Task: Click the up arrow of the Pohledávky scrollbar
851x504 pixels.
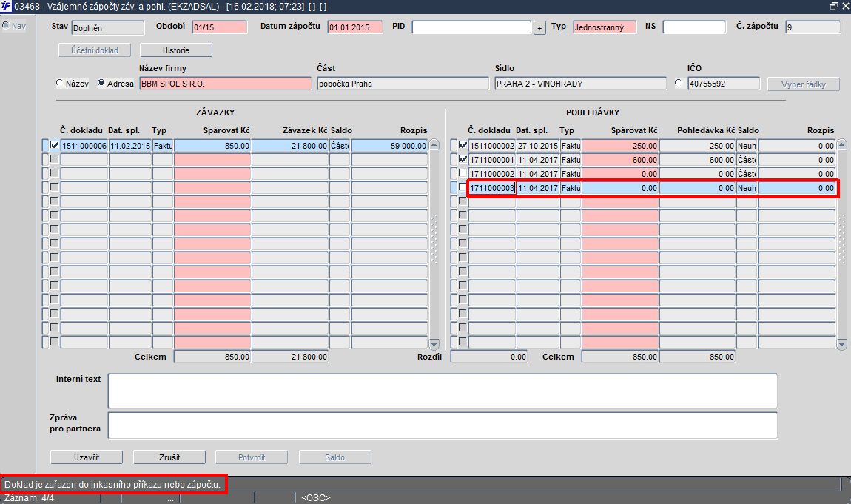Action: coord(842,145)
